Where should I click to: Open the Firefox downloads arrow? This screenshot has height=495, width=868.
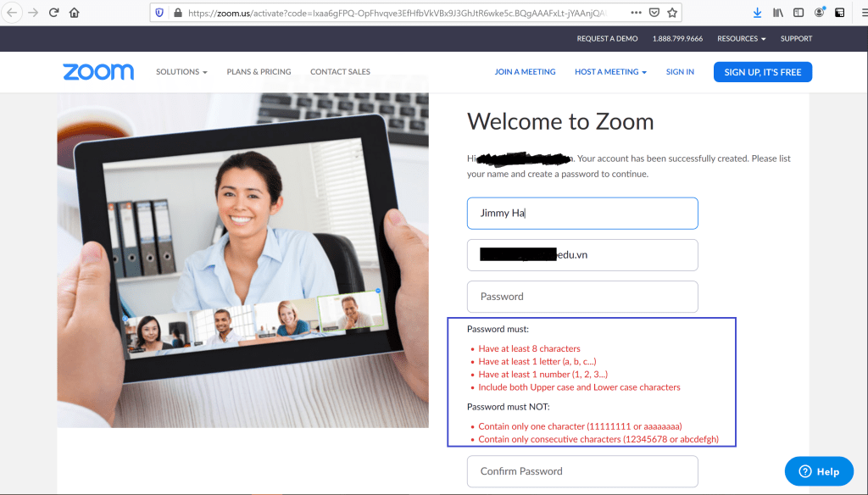(x=757, y=13)
